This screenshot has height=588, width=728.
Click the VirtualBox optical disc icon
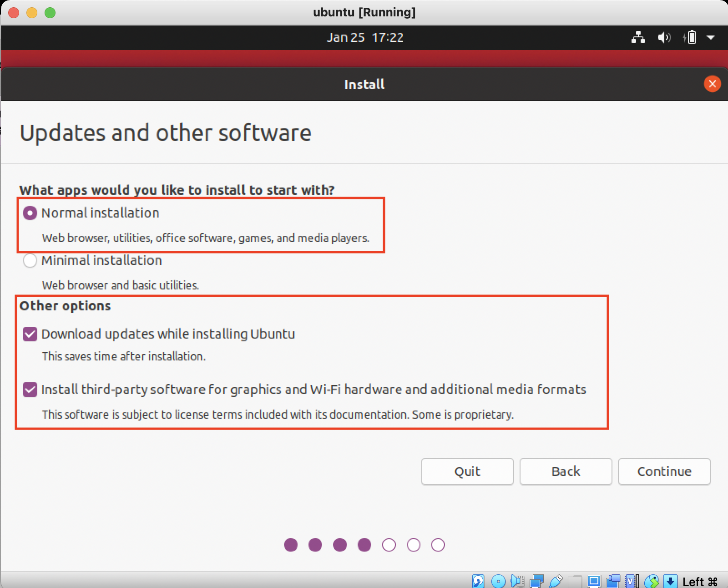point(498,581)
